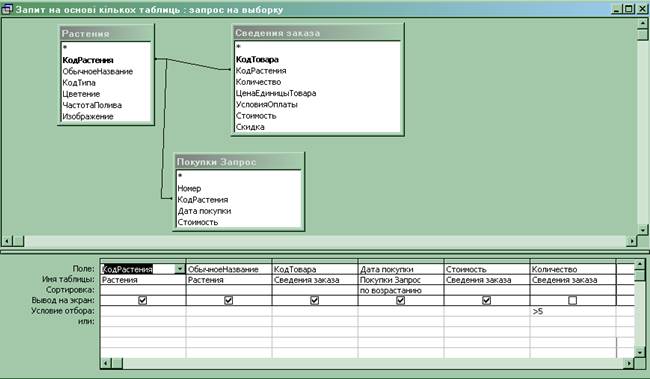The width and height of the screenshot is (650, 379).
Task: Click Дата покупки field cell in design grid
Action: coord(400,269)
